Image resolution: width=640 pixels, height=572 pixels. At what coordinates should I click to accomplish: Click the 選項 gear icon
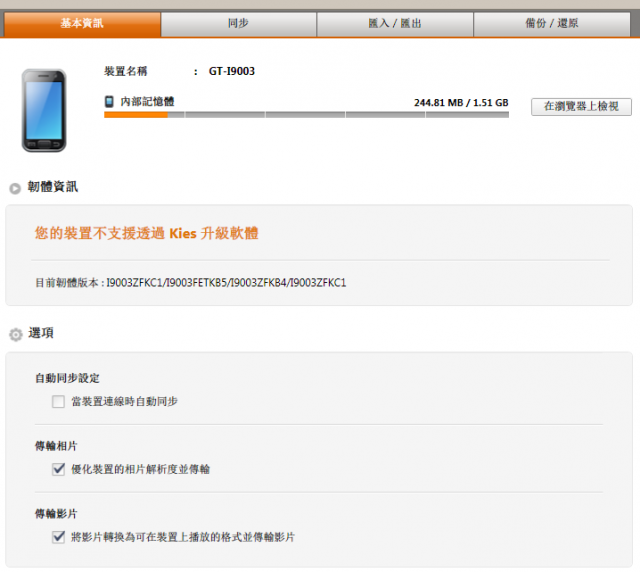(x=16, y=334)
